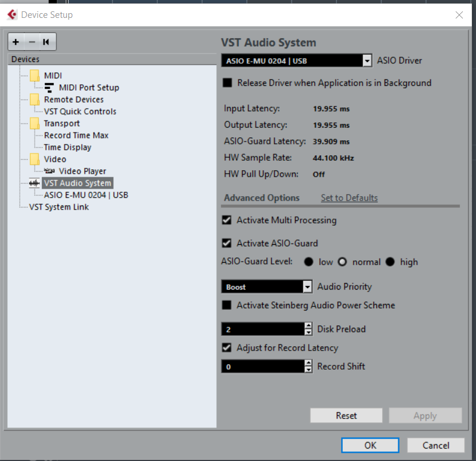This screenshot has width=476, height=461.
Task: Click the MIDI Port Setup icon
Action: pyautogui.click(x=49, y=88)
